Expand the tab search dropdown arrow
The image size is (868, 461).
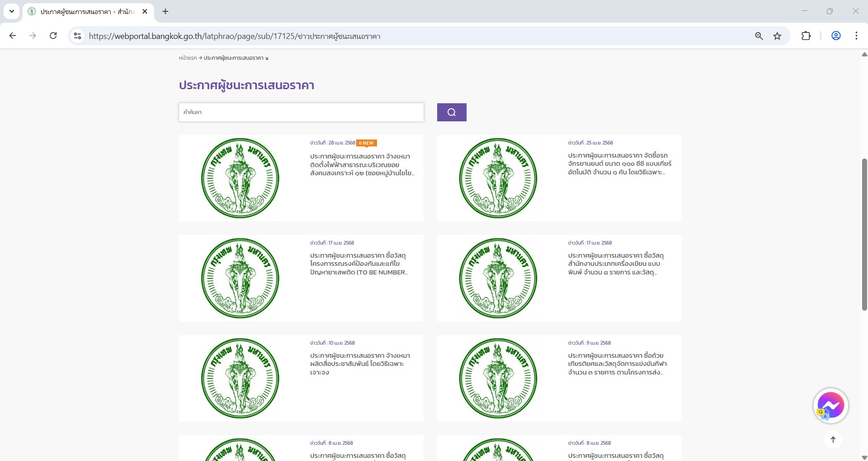[12, 11]
